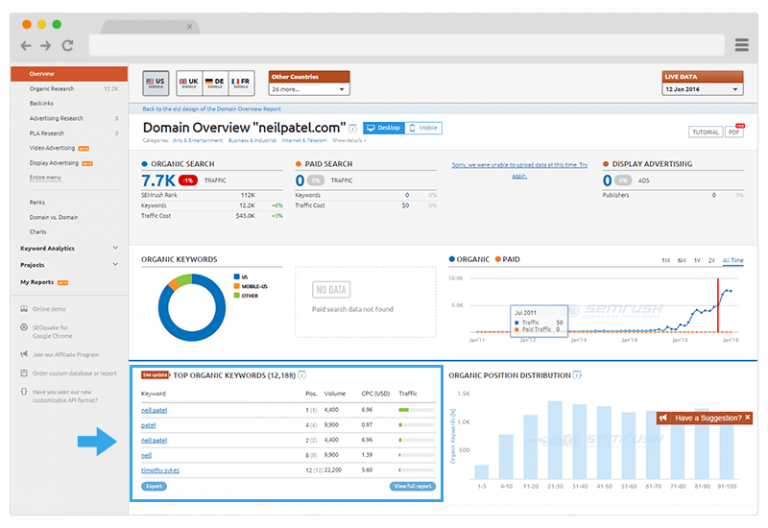
Task: Select the 1Y chart time range tab
Action: 697,260
